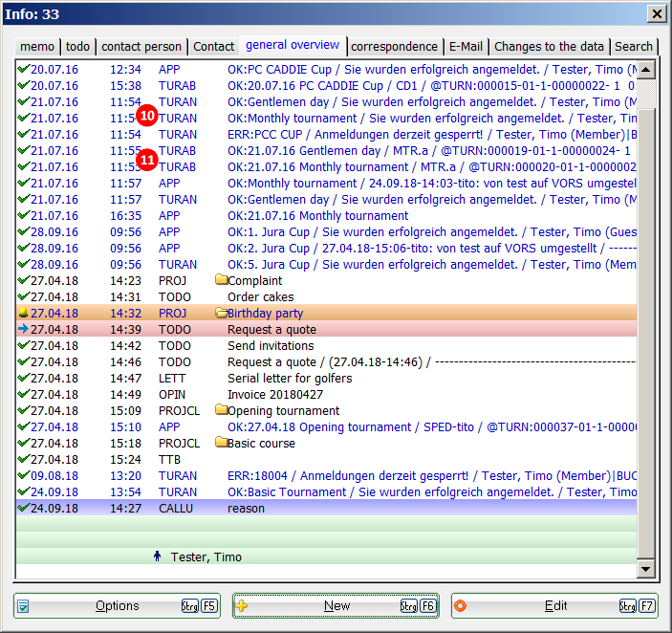Click red badge number 11
The image size is (672, 633).
click(x=146, y=159)
